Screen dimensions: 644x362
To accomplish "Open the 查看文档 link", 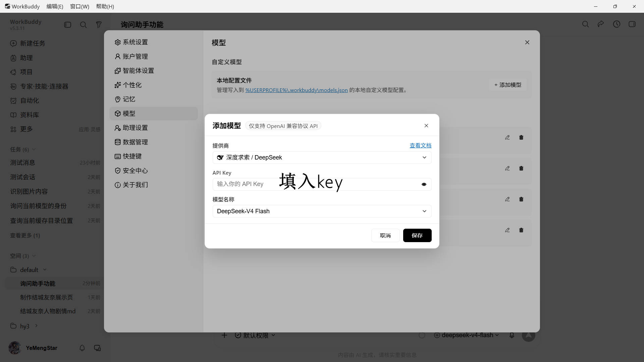I will click(421, 145).
